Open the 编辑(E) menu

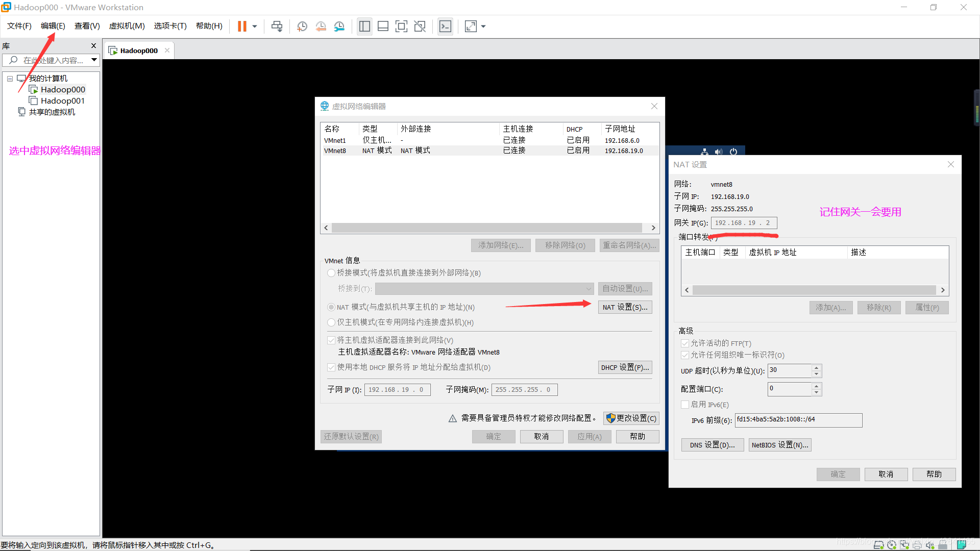pos(53,26)
